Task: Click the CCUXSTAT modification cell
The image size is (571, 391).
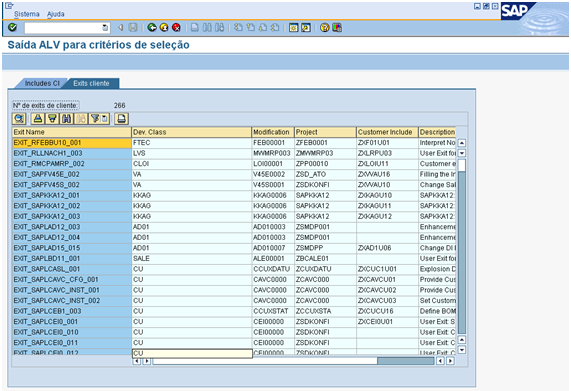Action: click(x=273, y=311)
